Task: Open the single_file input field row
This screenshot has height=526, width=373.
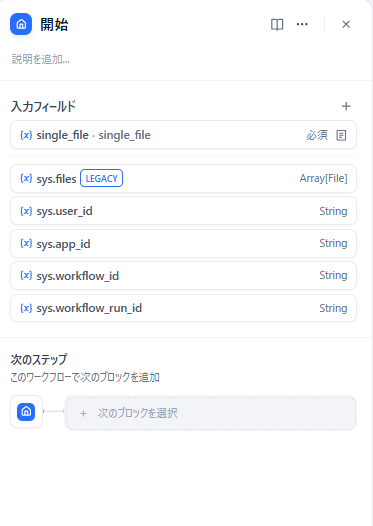Action: pyautogui.click(x=183, y=135)
